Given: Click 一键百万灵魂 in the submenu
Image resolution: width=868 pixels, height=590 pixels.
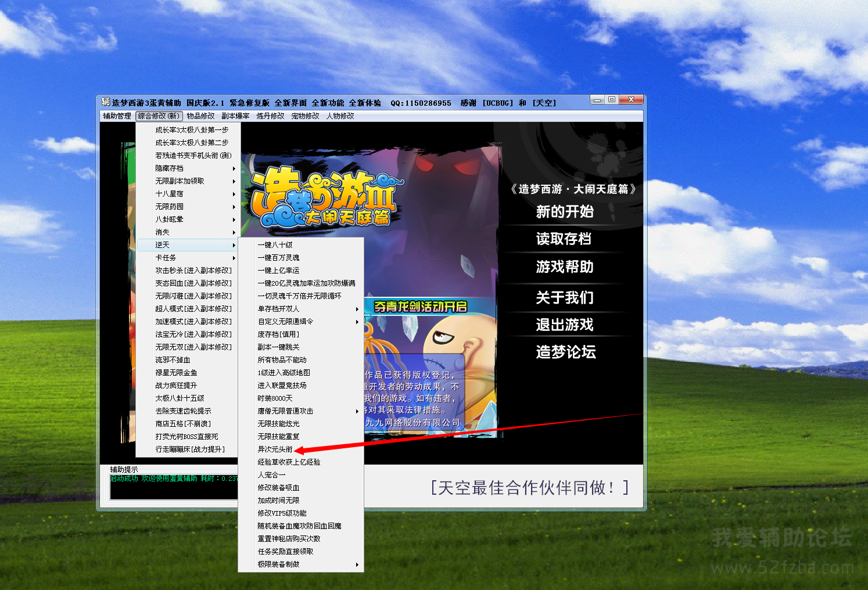Looking at the screenshot, I should [301, 258].
